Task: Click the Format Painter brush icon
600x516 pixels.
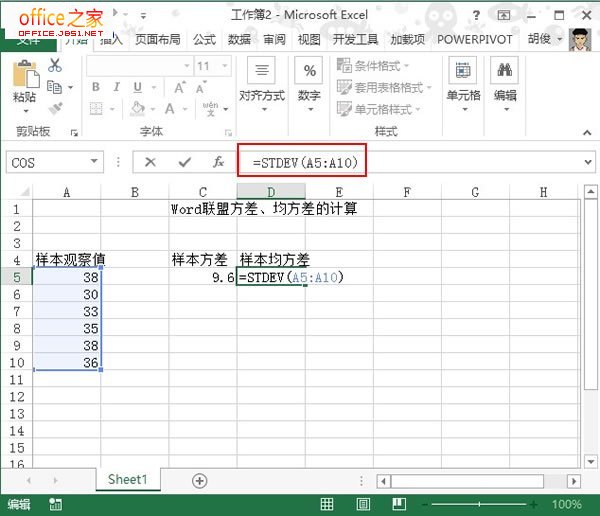Action: tap(56, 108)
